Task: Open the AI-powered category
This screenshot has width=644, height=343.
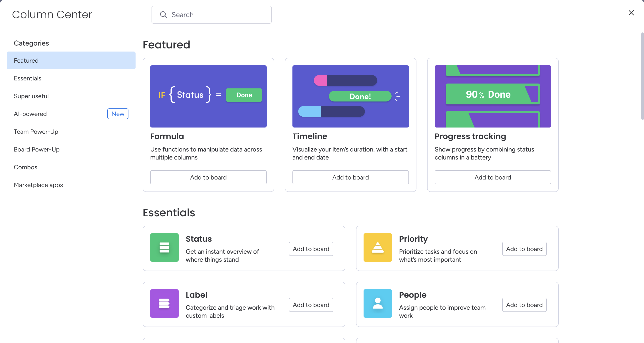Action: (30, 114)
